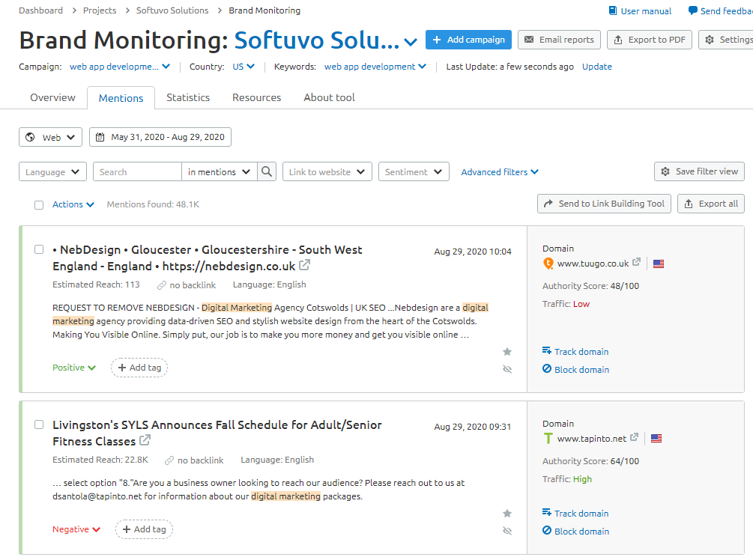Screen dimensions: 753x560
Task: Go to Dashboard breadcrumb
Action: pos(40,10)
